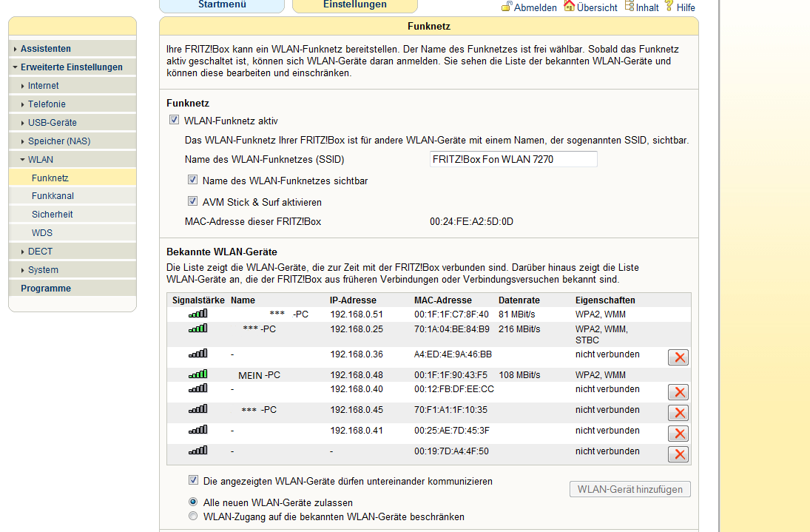
Task: Click the Signalstärke column header
Action: pyautogui.click(x=198, y=300)
